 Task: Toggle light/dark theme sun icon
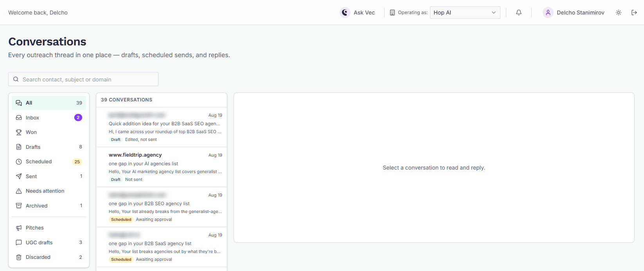coord(619,13)
